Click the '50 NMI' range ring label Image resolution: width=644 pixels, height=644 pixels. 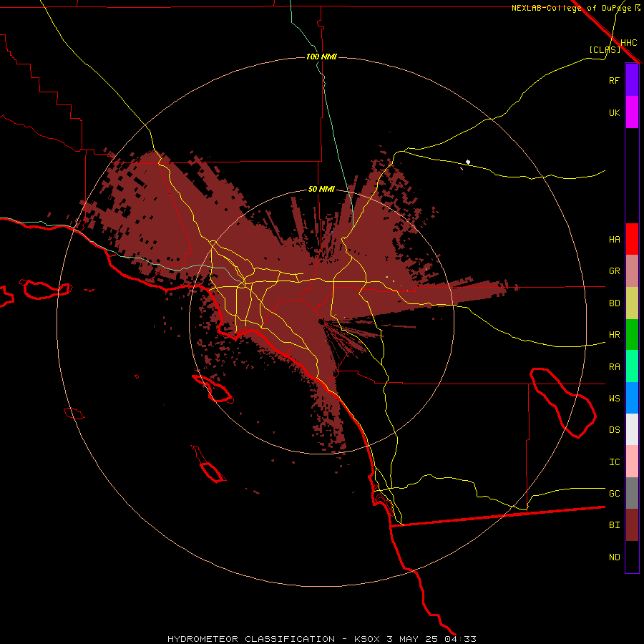321,190
